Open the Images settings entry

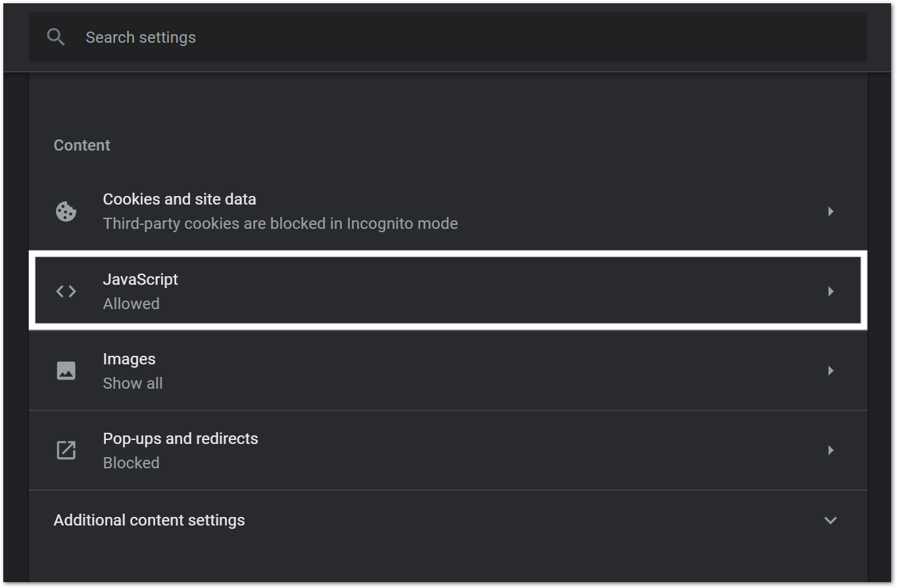coord(448,371)
